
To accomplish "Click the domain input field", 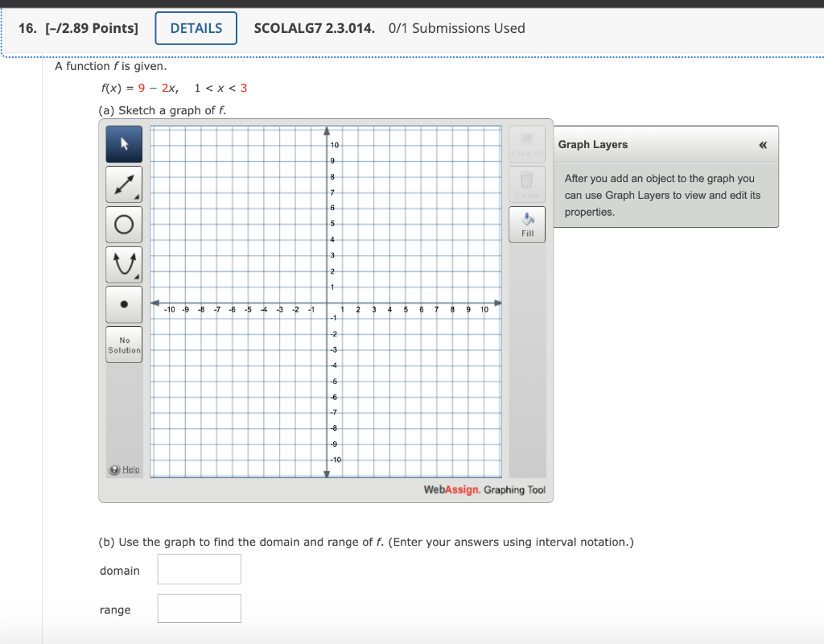I will tap(199, 569).
